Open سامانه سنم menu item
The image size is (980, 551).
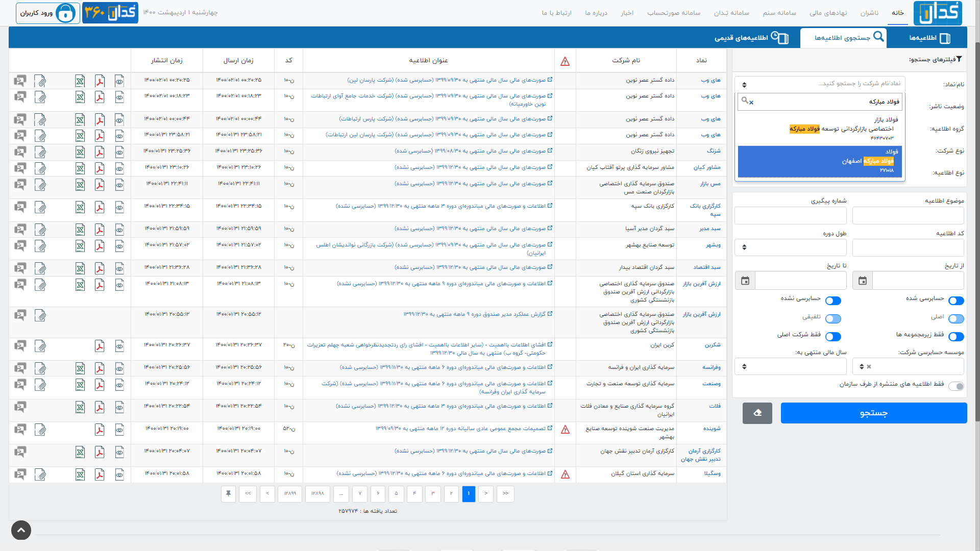(x=779, y=13)
